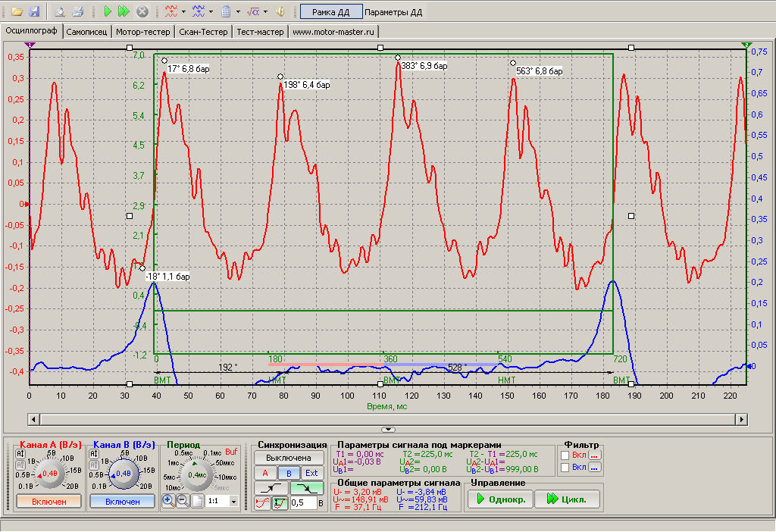Expand the square root math dropdown arrow
The height and width of the screenshot is (532, 776).
(265, 12)
